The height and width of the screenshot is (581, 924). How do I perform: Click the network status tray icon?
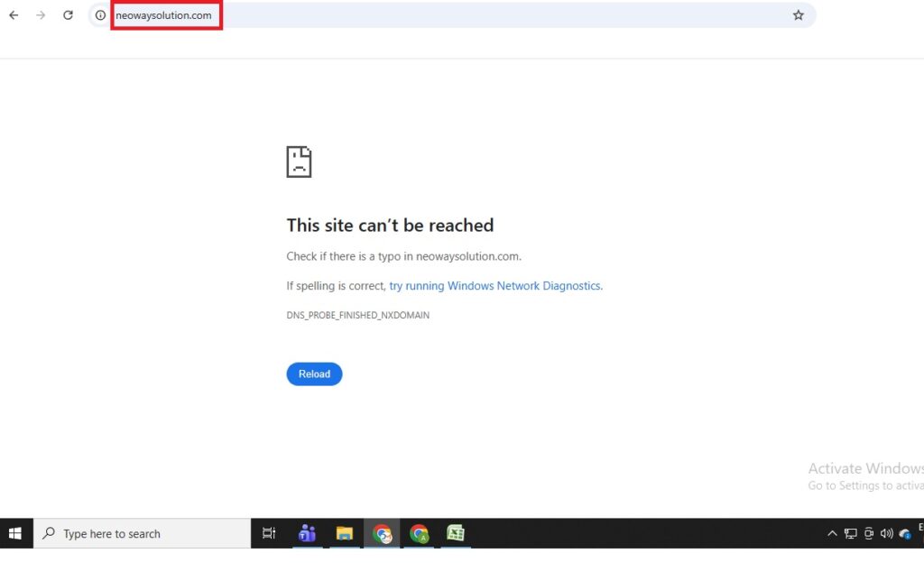(x=849, y=533)
